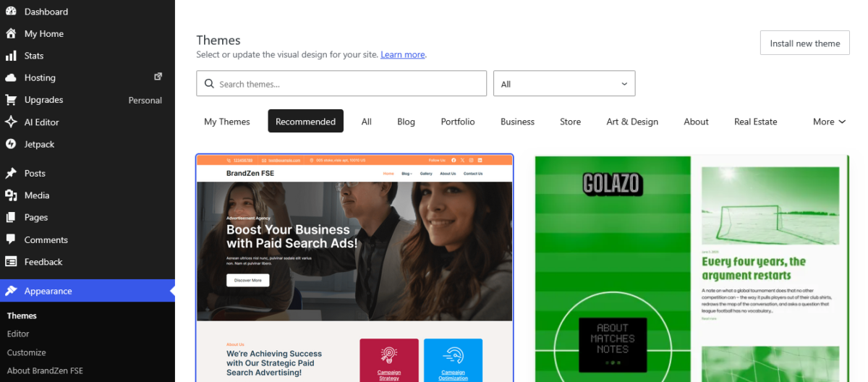Filter themes by Real Estate category
The width and height of the screenshot is (868, 382).
756,122
